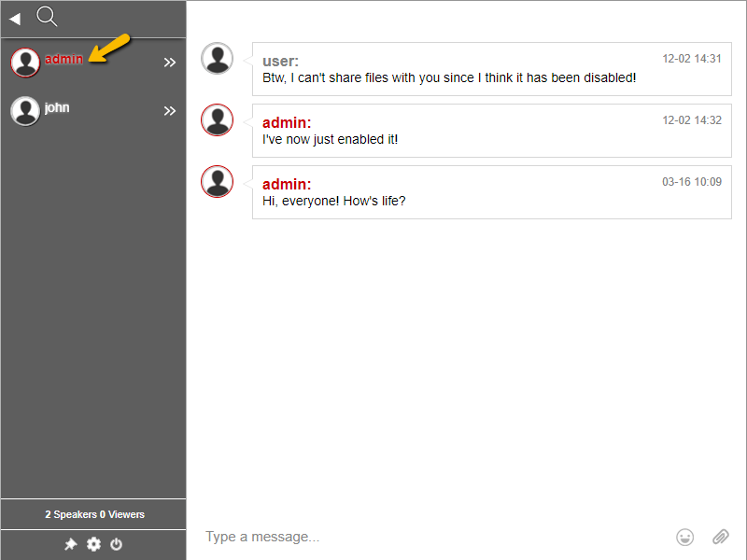Select john in the user list
The image size is (747, 560).
[57, 107]
